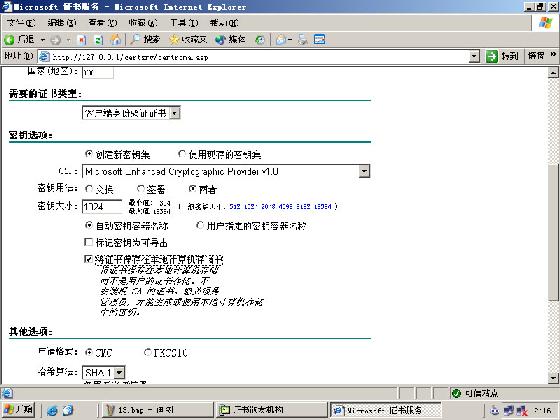Open the first menu in the menu bar

point(21,23)
